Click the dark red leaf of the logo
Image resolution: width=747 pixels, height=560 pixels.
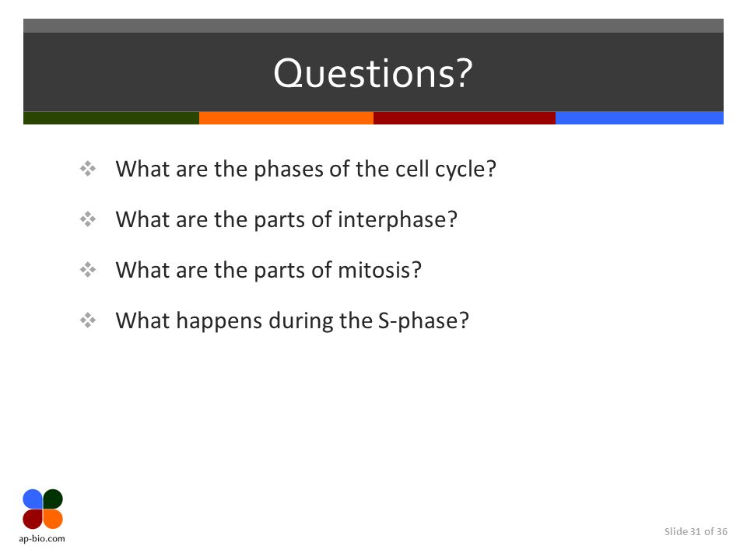tap(33, 519)
